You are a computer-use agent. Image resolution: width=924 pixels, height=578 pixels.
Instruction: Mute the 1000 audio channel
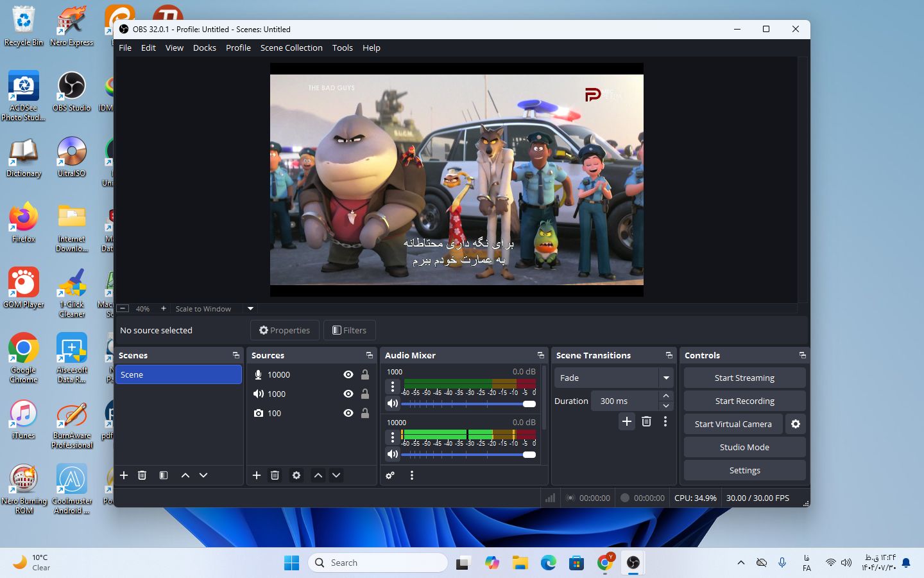(x=393, y=403)
